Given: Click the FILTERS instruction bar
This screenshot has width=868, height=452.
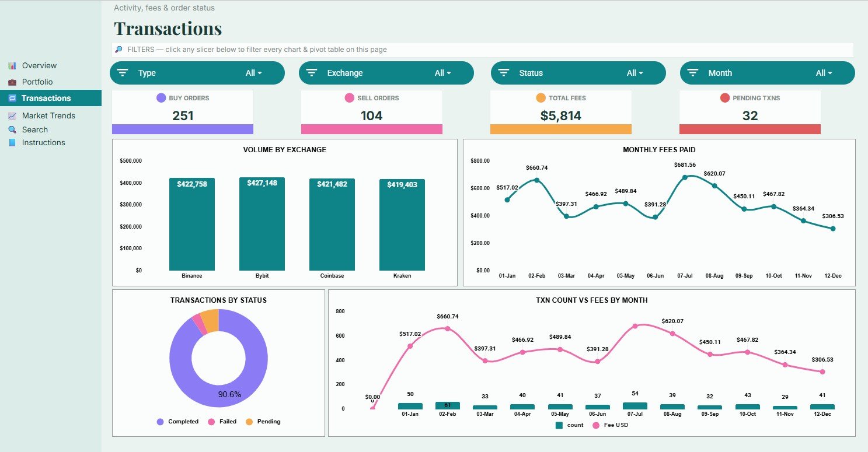Looking at the screenshot, I should click(483, 50).
